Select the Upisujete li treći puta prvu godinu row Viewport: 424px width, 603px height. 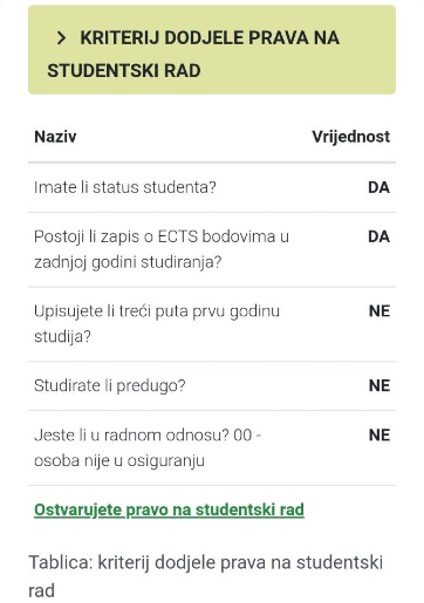[x=212, y=324]
